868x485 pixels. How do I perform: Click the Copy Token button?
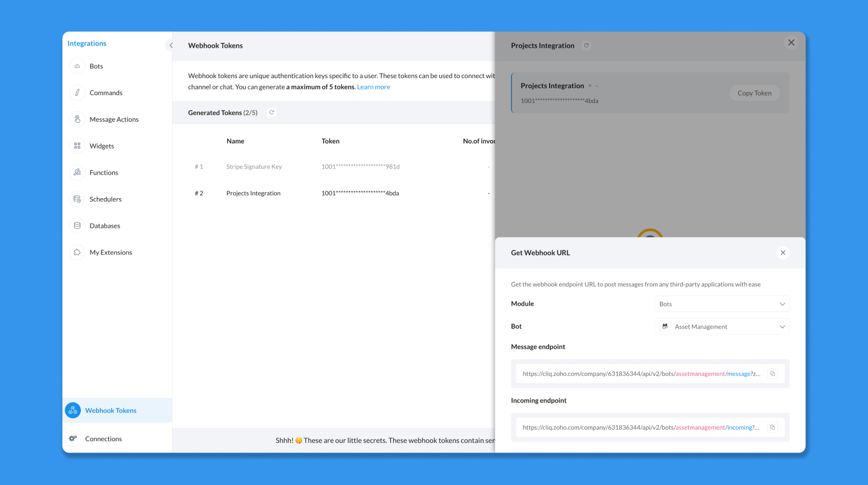754,93
